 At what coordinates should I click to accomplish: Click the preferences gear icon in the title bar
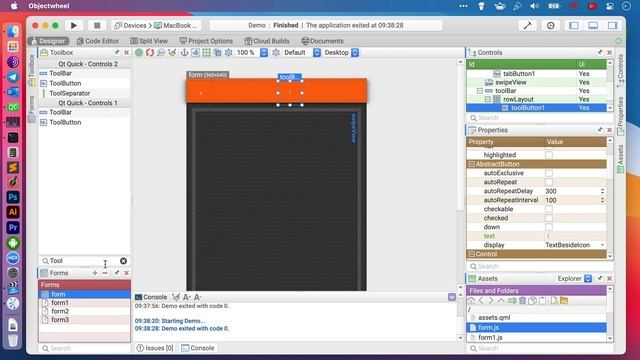point(551,25)
